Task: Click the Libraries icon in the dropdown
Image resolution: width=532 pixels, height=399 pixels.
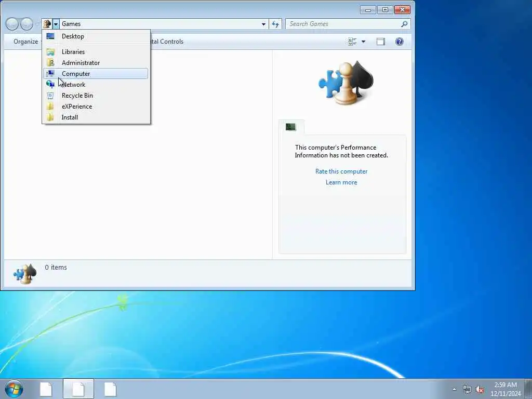Action: pos(50,52)
